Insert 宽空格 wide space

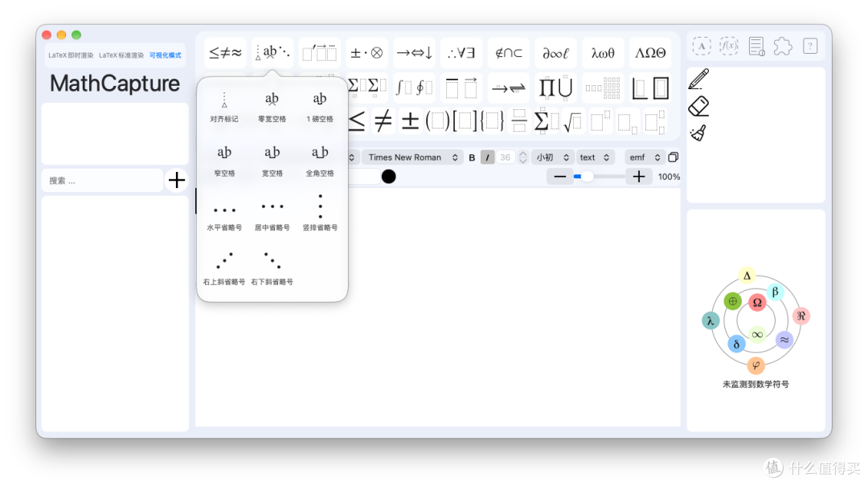272,161
